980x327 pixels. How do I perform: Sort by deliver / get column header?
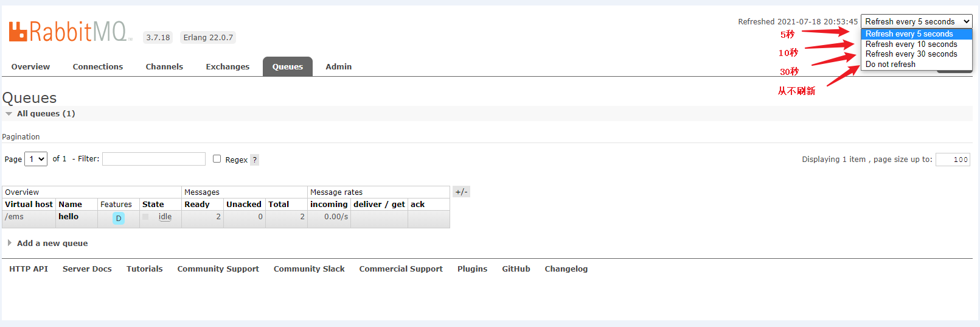pos(379,204)
